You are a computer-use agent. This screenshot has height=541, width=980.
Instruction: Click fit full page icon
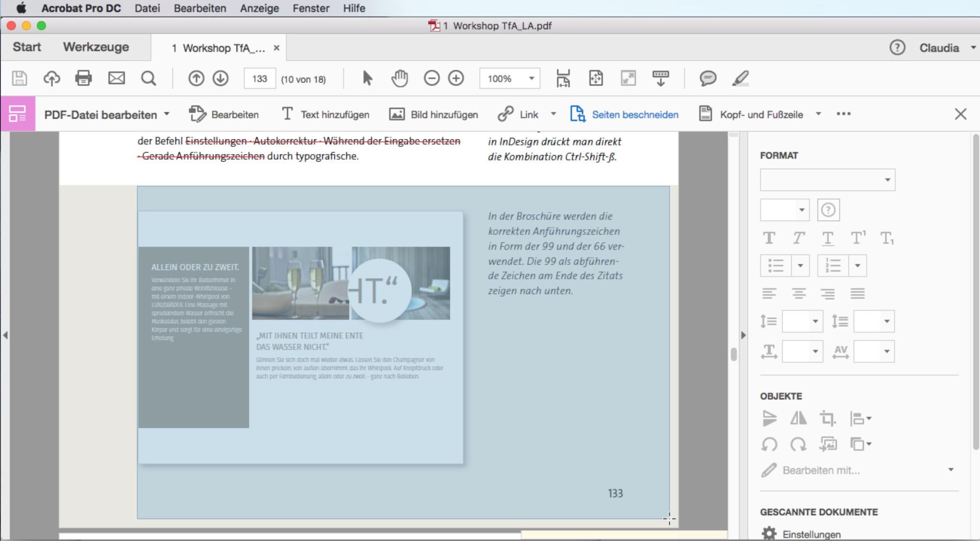point(596,78)
